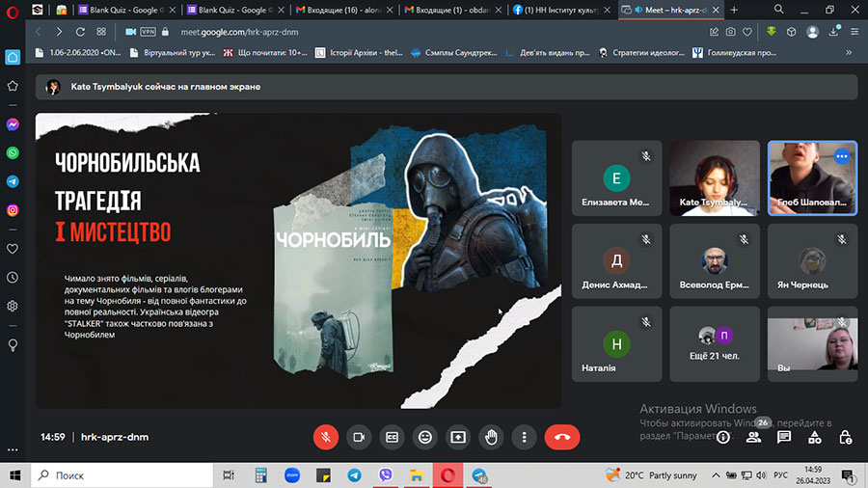868x488 pixels.
Task: Open 'Голливудская про...' bookmark
Action: (735, 53)
